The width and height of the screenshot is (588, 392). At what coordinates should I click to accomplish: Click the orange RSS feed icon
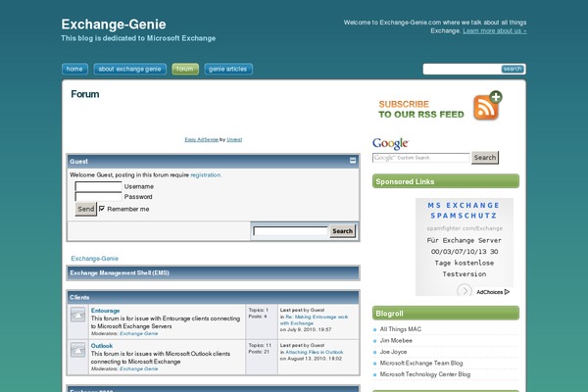[x=487, y=106]
